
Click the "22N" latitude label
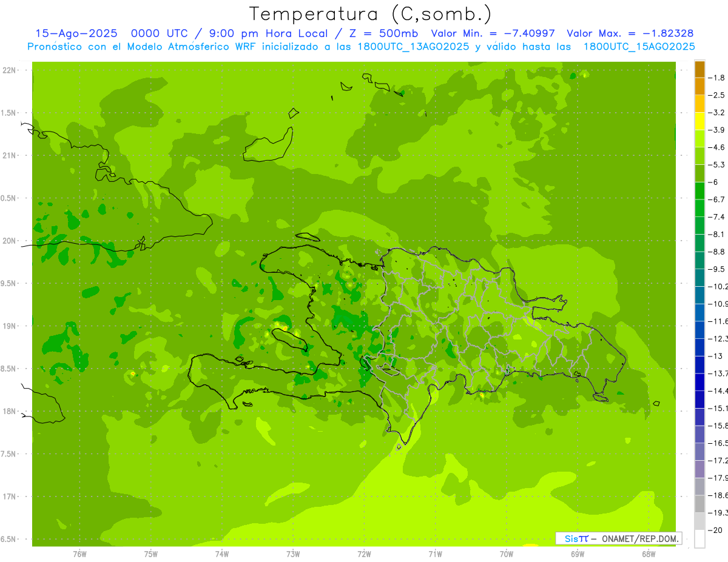(x=10, y=70)
